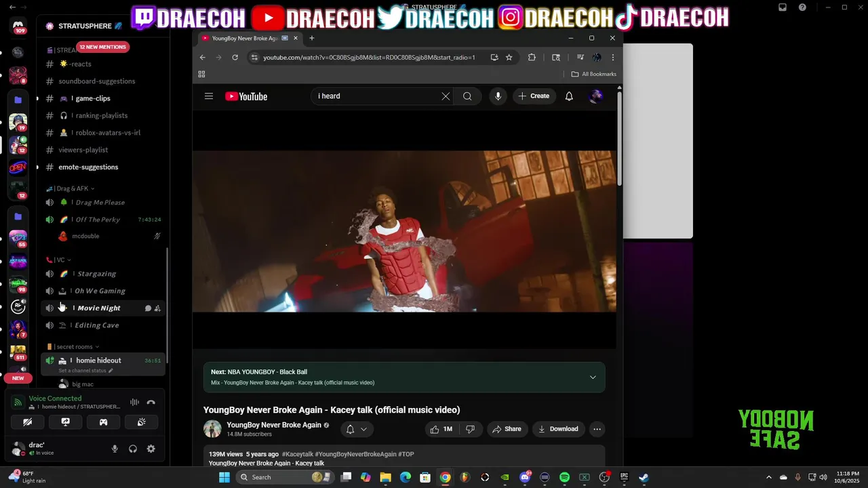Toggle noise suppression waveform icon
The height and width of the screenshot is (488, 868).
134,403
